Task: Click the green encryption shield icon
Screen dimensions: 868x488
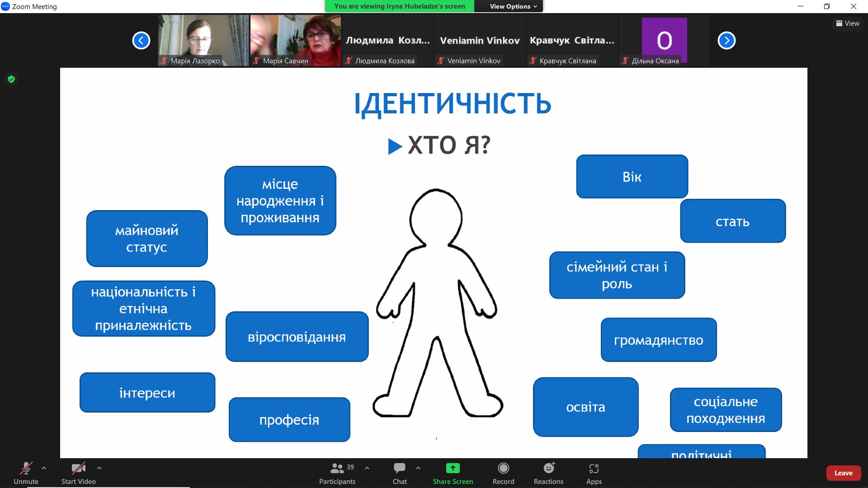Action: coord(11,80)
